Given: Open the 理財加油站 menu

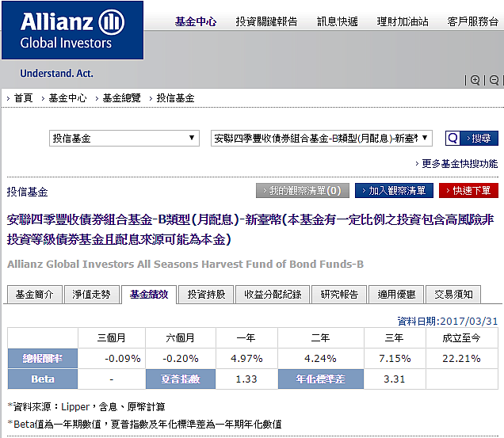Looking at the screenshot, I should pos(403,21).
